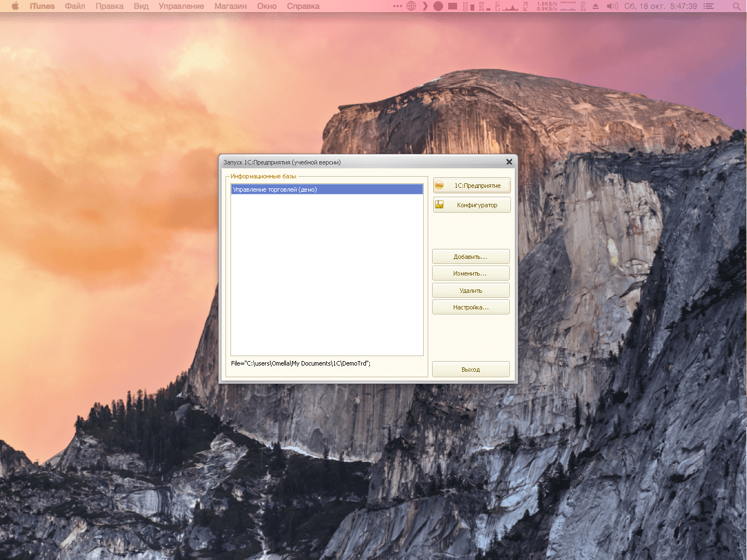Open Notification Center list icon
Screen dimensions: 747x560
[x=709, y=6]
